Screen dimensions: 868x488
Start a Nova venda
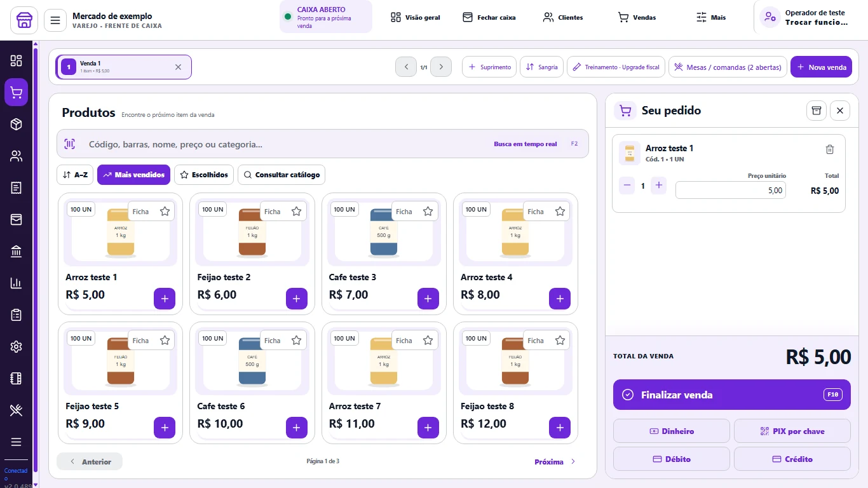[x=821, y=67]
